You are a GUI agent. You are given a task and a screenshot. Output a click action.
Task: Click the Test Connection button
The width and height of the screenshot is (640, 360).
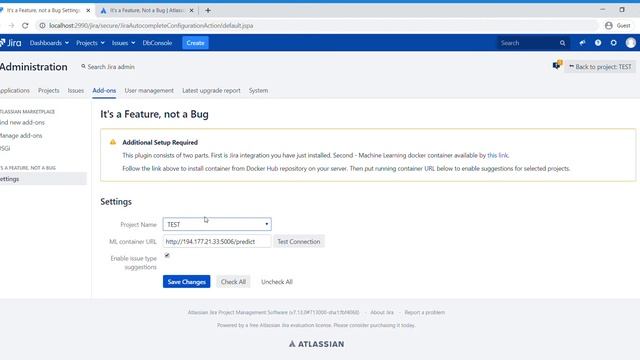tap(299, 242)
